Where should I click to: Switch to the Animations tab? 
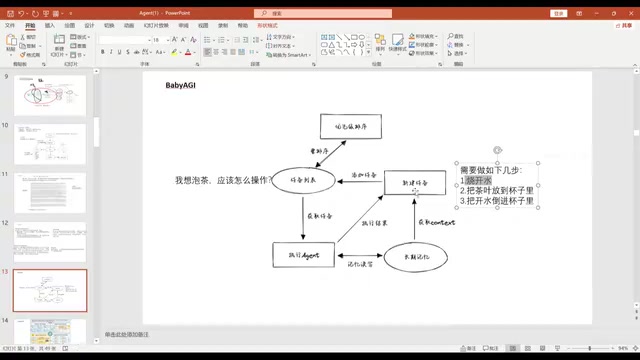(x=129, y=25)
